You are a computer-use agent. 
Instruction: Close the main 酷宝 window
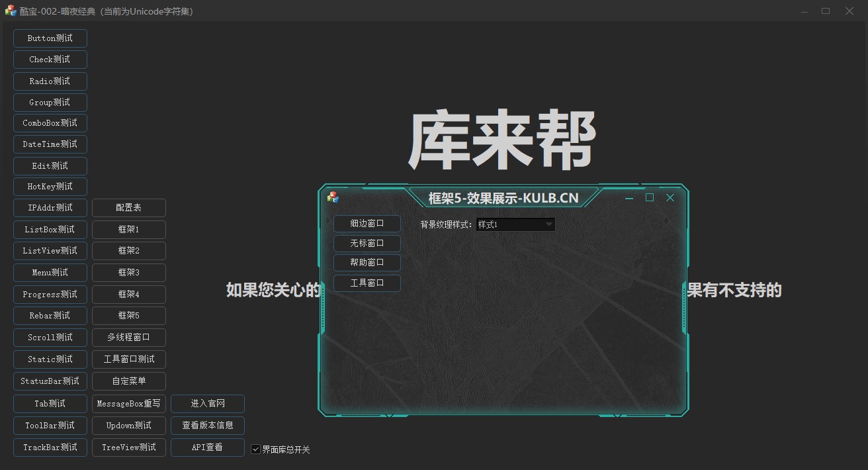(x=849, y=11)
